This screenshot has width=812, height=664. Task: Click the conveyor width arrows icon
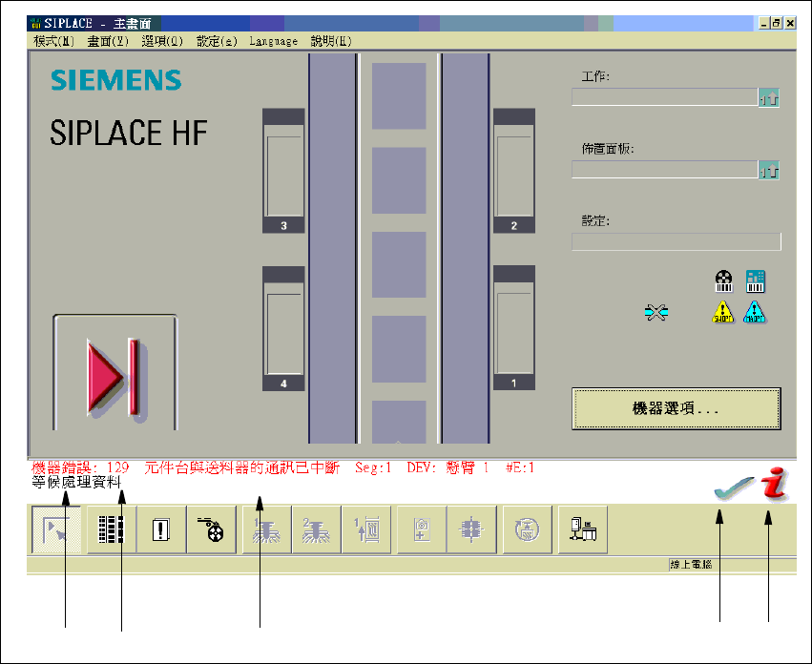656,312
